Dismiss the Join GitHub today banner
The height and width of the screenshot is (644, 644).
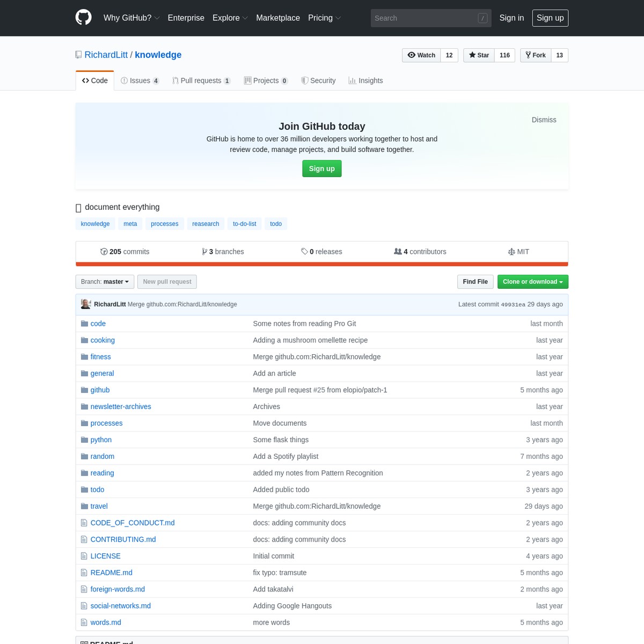pos(544,120)
